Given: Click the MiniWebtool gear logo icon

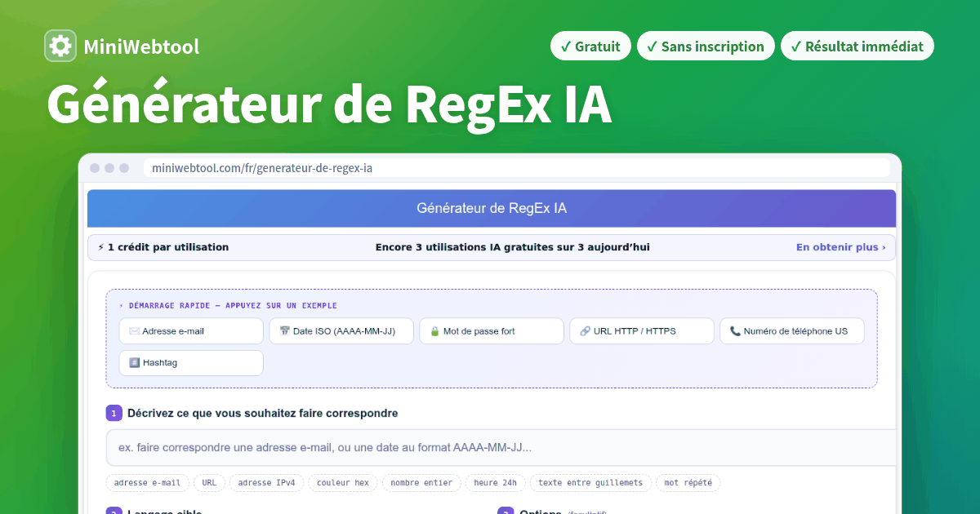Looking at the screenshot, I should 60,47.
